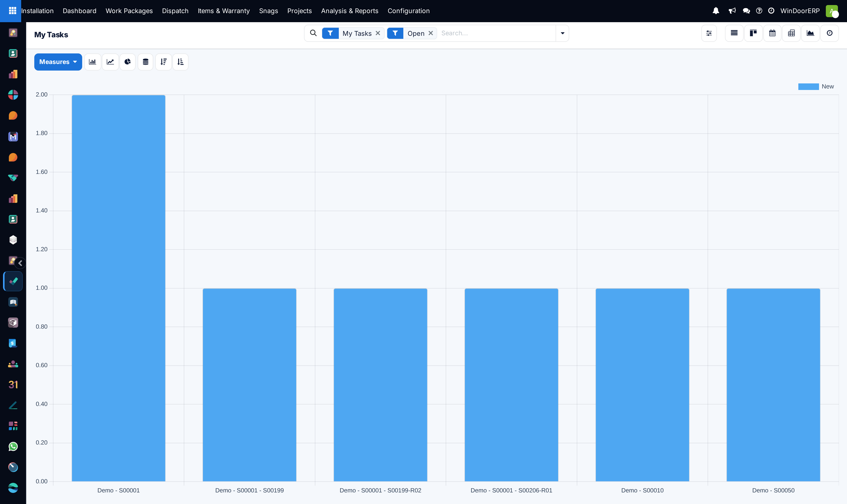Switch to list view
Screen dimensions: 847x504
(x=734, y=33)
